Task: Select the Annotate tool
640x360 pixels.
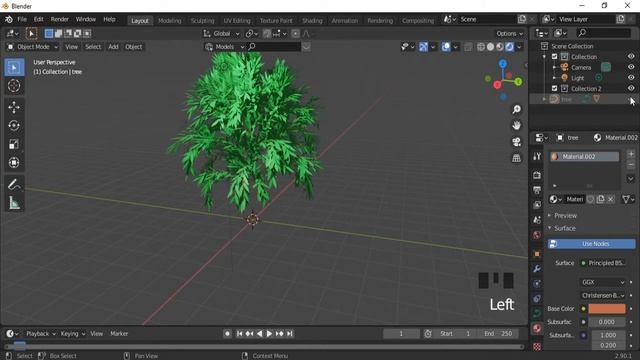Action: point(14,185)
